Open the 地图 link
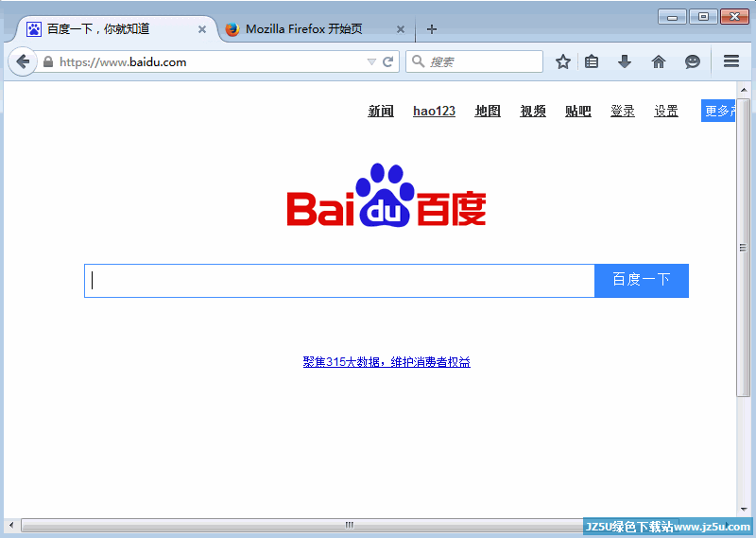 click(488, 111)
